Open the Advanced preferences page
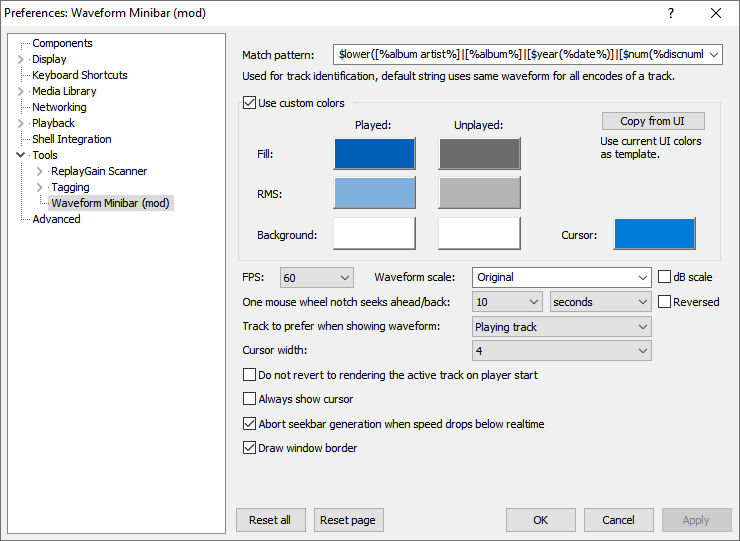This screenshot has height=541, width=740. click(56, 219)
